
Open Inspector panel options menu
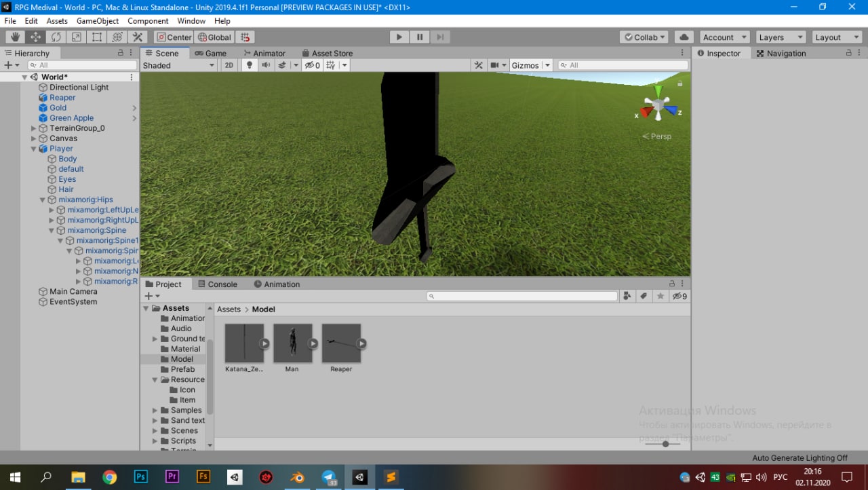(x=859, y=53)
